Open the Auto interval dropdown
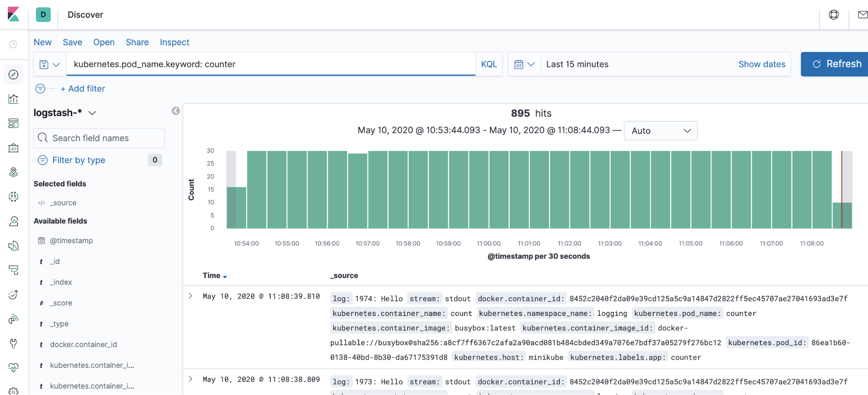868x395 pixels. [x=660, y=131]
